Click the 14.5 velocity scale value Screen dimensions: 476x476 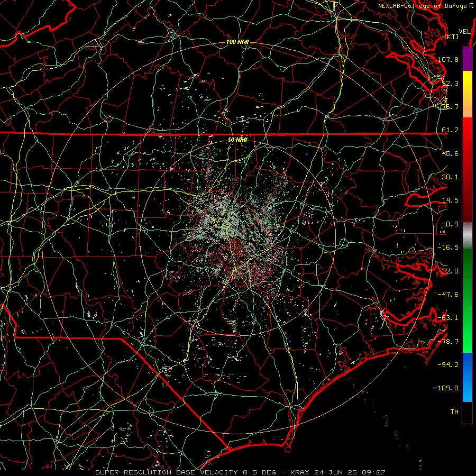click(450, 200)
